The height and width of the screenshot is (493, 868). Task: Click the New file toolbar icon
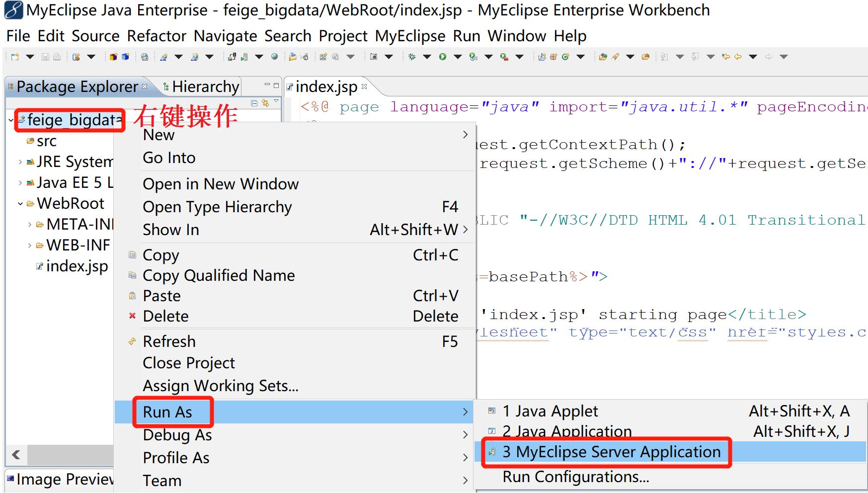tap(15, 57)
